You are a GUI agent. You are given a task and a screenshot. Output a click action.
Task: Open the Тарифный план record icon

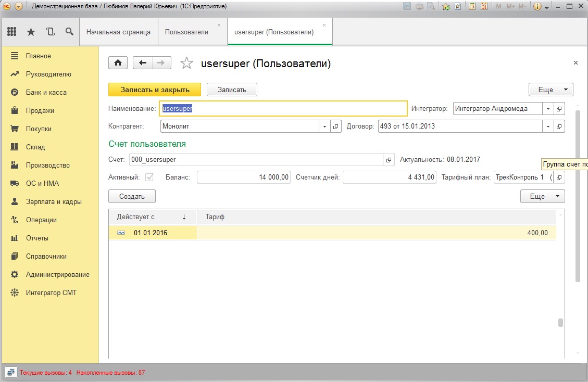(559, 177)
